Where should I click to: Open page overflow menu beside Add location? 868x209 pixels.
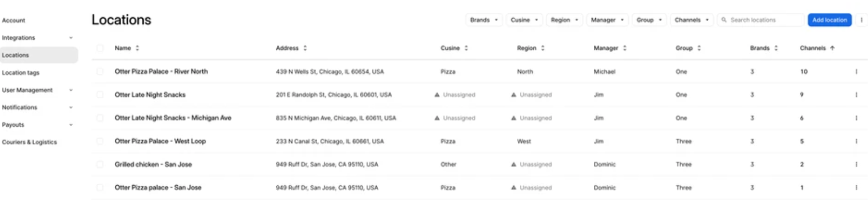point(861,20)
